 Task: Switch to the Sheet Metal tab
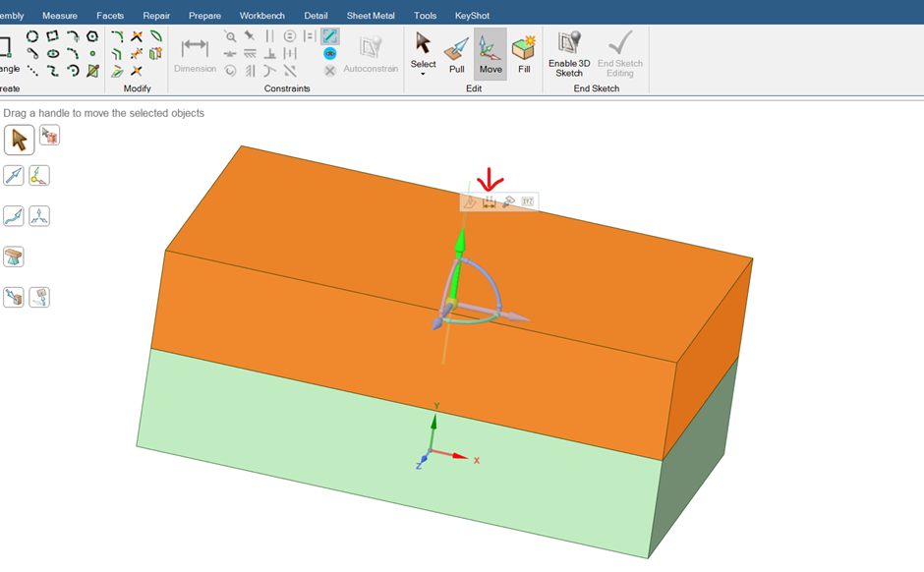371,16
